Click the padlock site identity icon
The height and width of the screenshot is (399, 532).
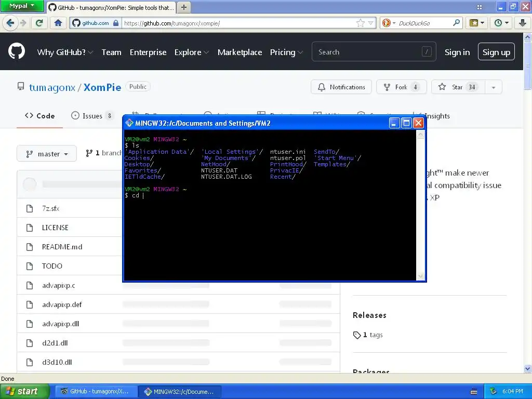[116, 23]
